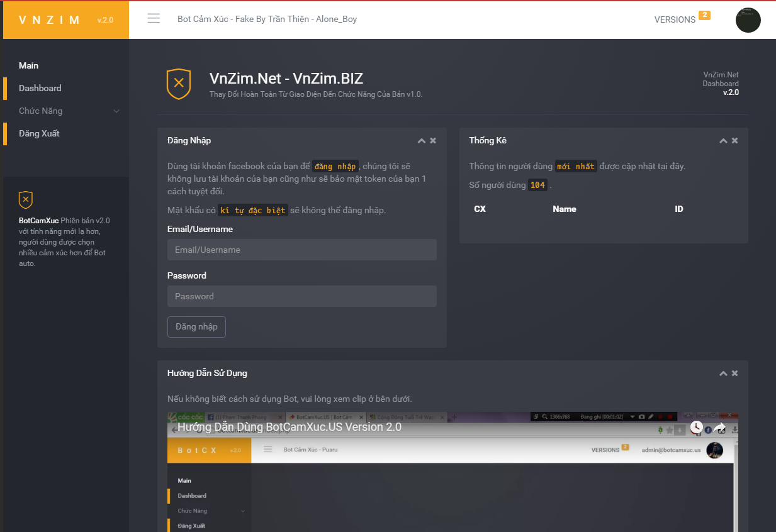Click the Hướng Dẫn Sử Dụng panel title

(x=207, y=373)
